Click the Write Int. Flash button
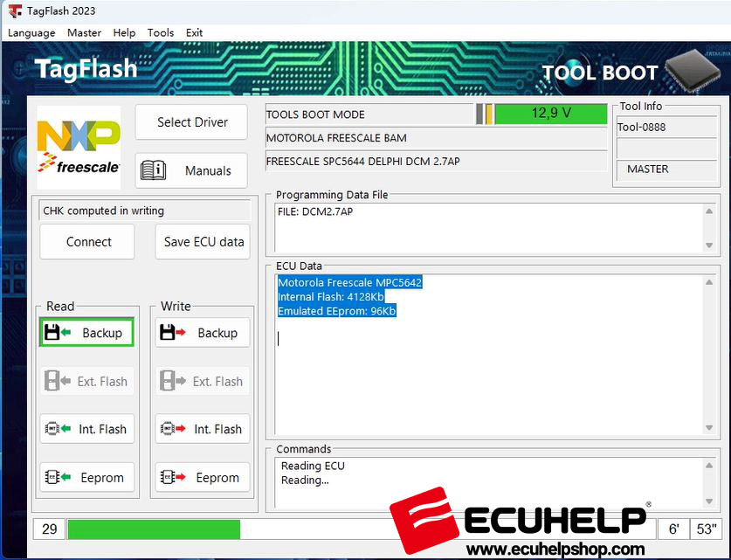The width and height of the screenshot is (731, 560). (203, 428)
